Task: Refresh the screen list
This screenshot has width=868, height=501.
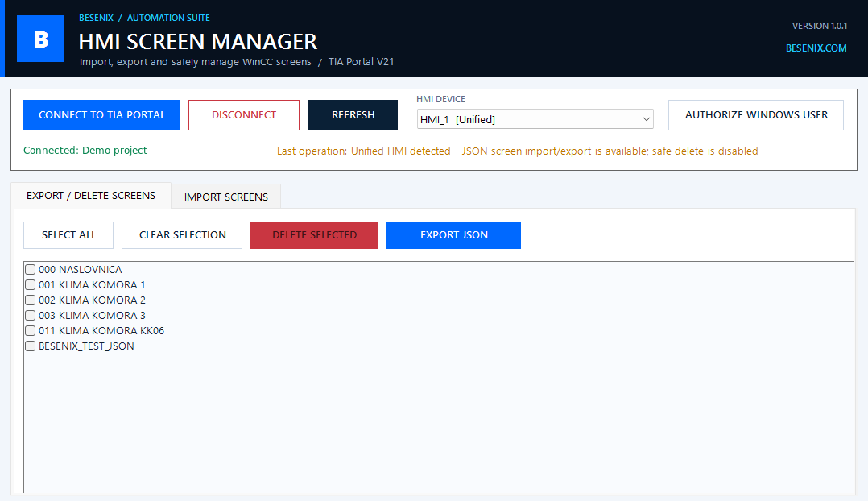Action: click(353, 115)
